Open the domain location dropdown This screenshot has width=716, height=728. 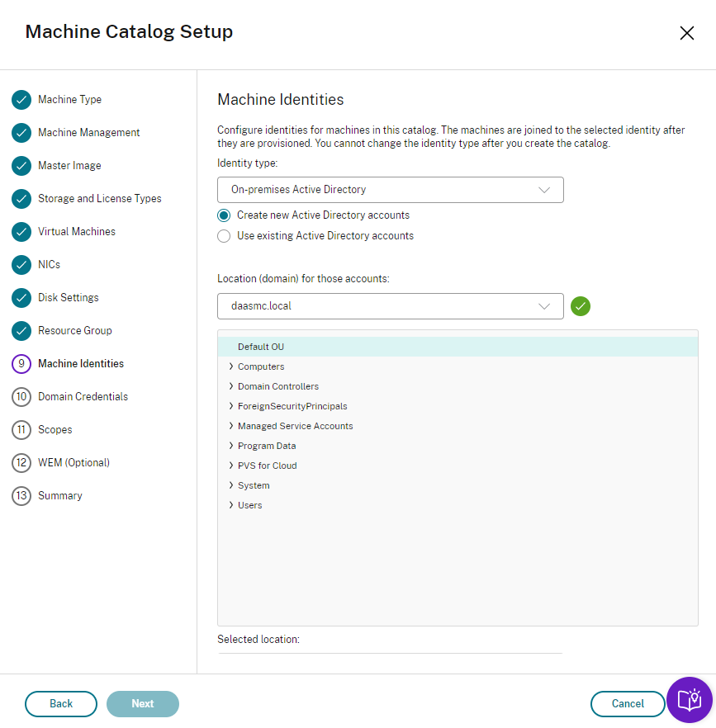click(x=390, y=306)
